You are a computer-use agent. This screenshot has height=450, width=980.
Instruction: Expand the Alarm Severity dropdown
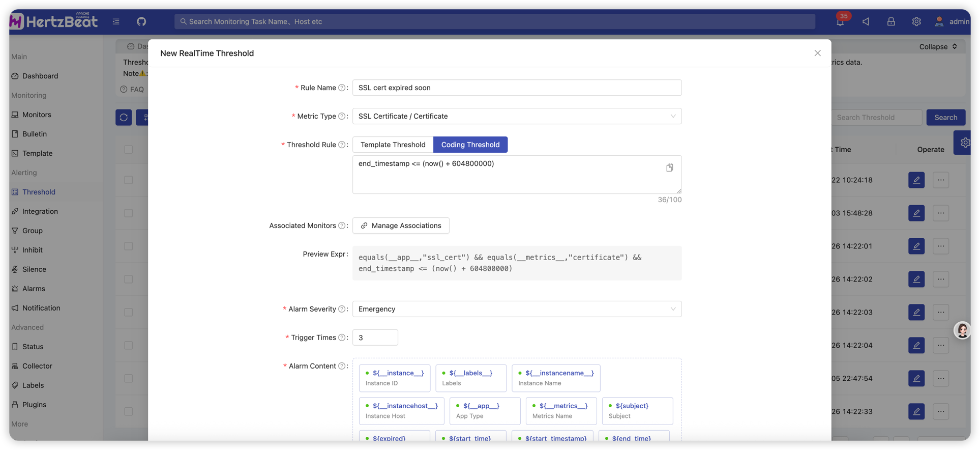[x=517, y=309]
